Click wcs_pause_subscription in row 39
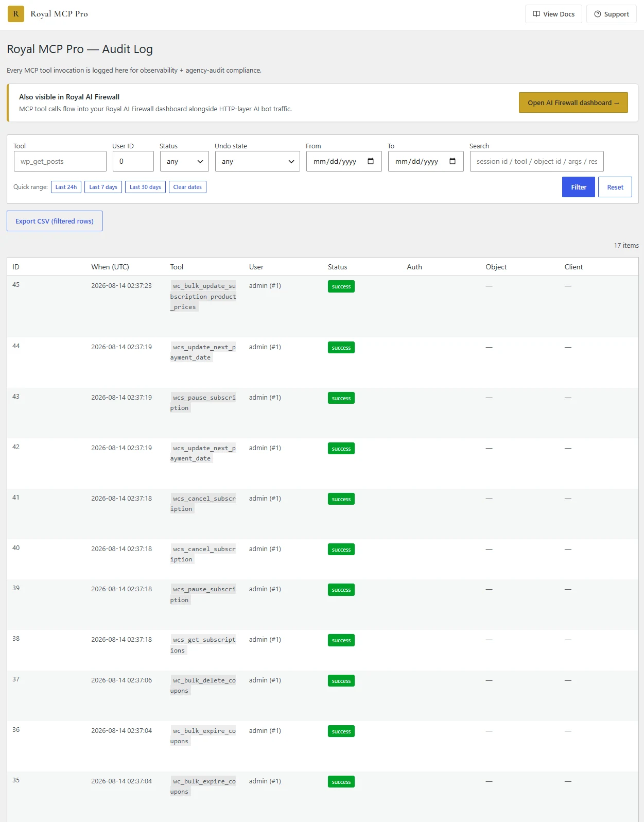The image size is (644, 822). [x=203, y=594]
